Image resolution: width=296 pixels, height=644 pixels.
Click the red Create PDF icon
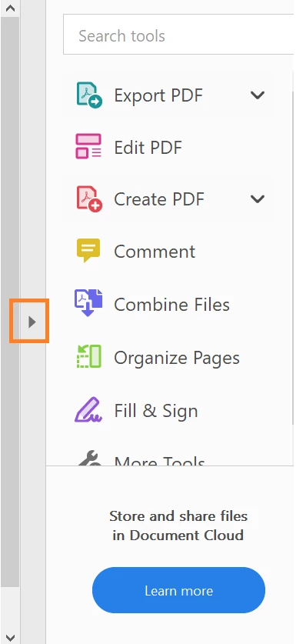(x=89, y=199)
